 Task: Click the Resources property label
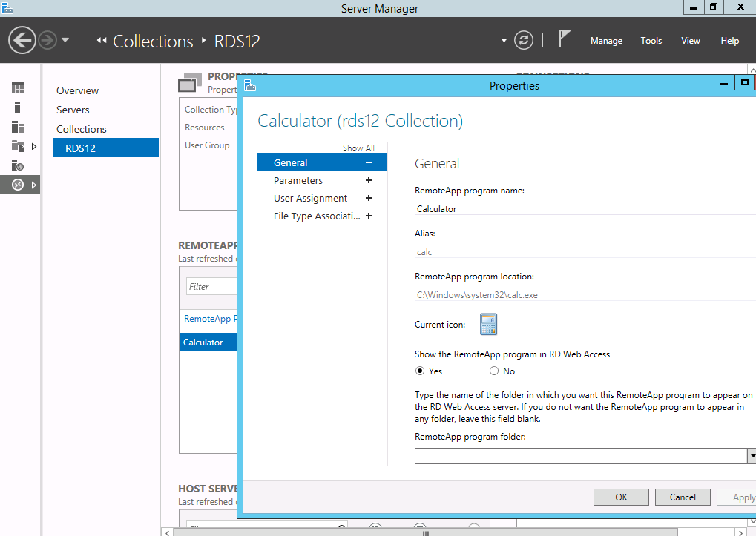point(205,127)
